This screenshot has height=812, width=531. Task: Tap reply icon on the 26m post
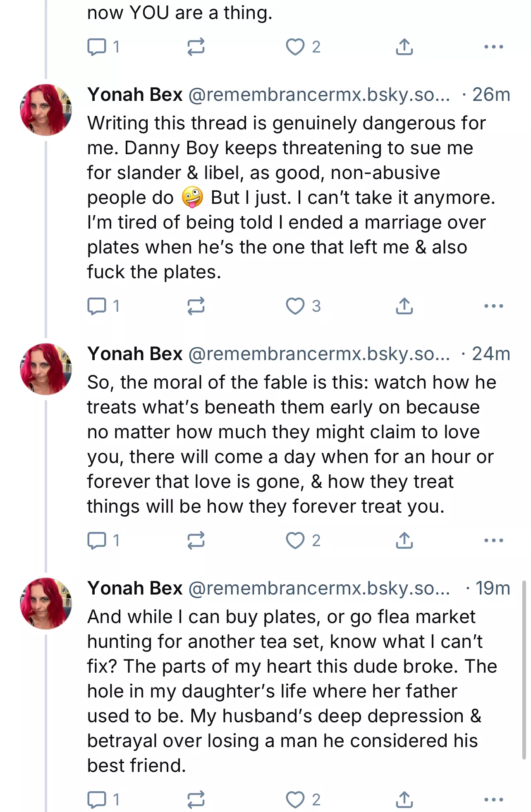point(97,306)
